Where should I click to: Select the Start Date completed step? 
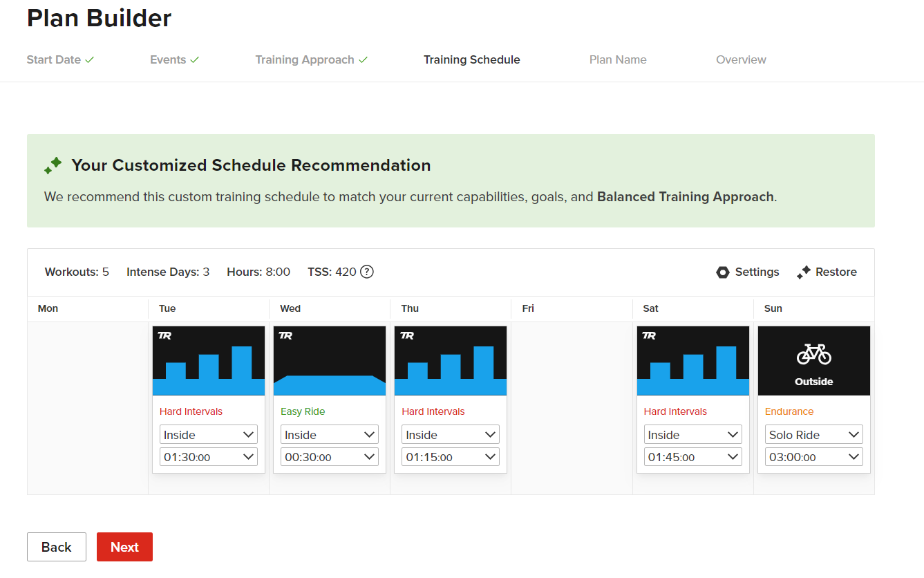pyautogui.click(x=53, y=59)
